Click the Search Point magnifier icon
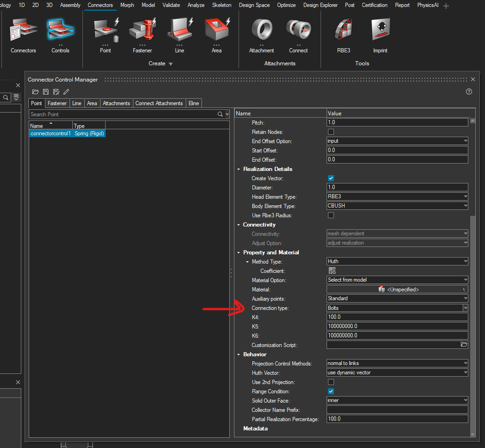This screenshot has height=448, width=485. (220, 114)
